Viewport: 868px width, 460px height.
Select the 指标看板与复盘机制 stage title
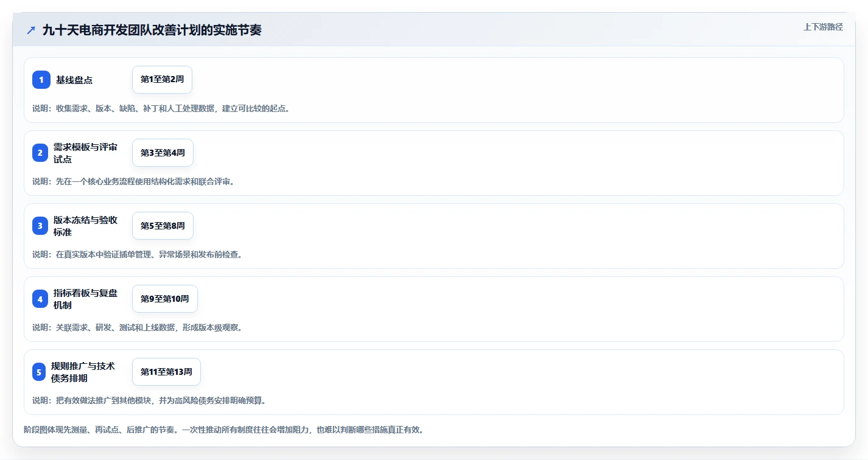(x=85, y=299)
